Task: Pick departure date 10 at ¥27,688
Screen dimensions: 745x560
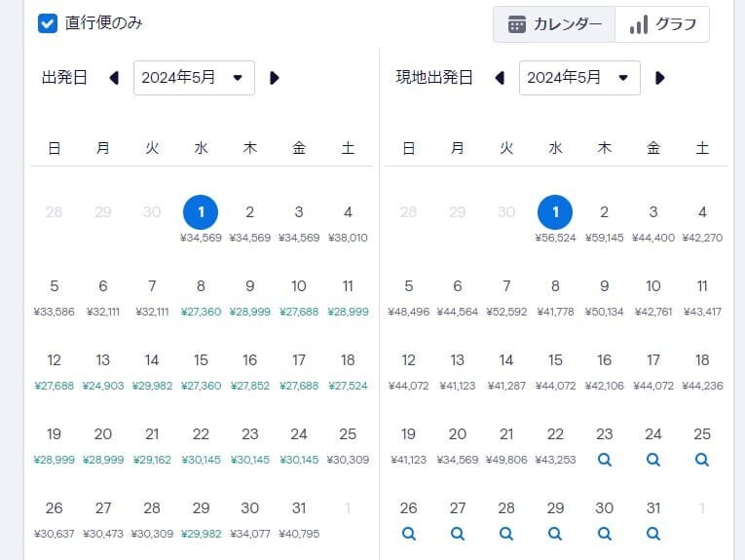Action: tap(299, 298)
